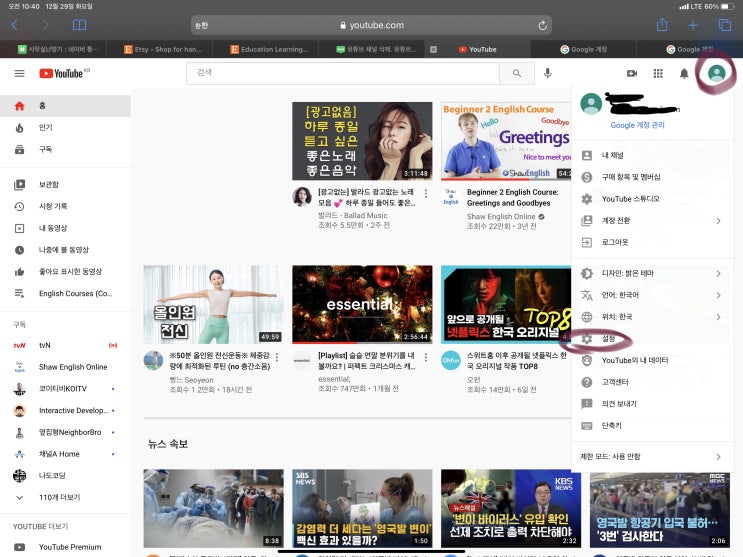
Task: Click Google 계정 관리 link
Action: pos(637,125)
